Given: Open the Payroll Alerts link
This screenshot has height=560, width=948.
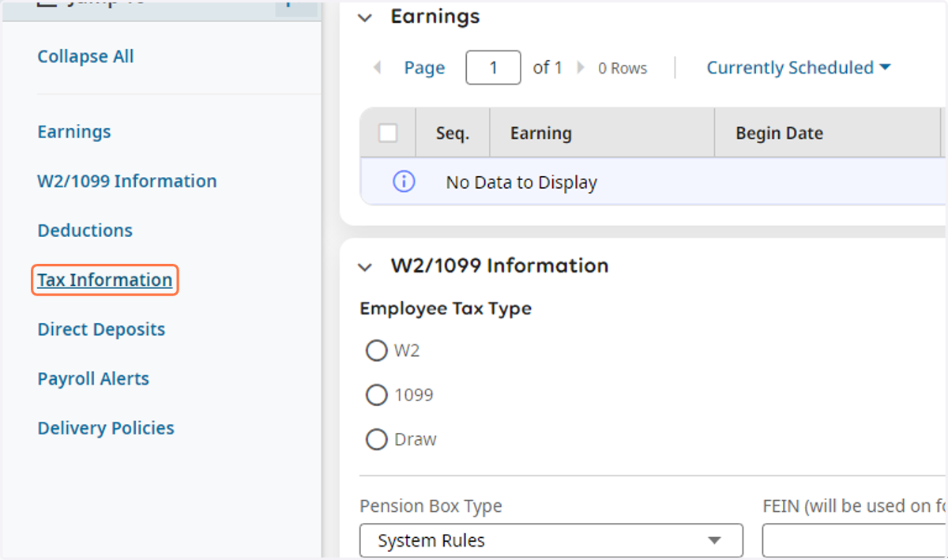Looking at the screenshot, I should (93, 379).
